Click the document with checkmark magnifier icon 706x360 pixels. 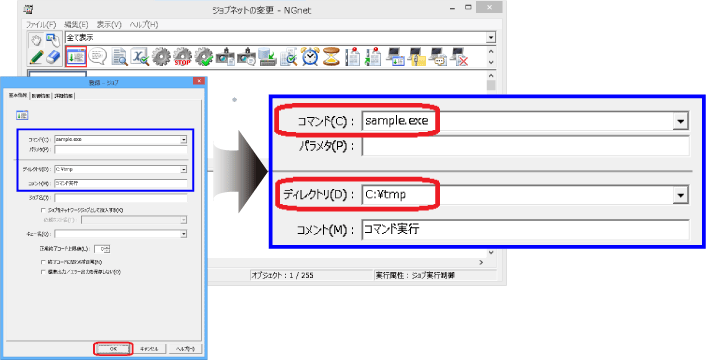click(289, 57)
